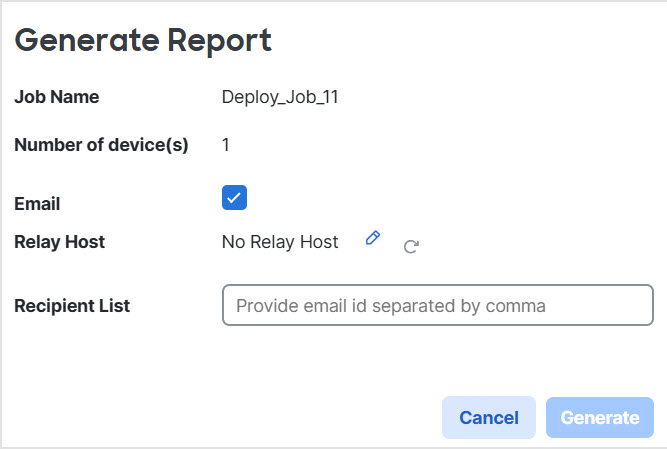Select the Job Name label
The width and height of the screenshot is (667, 449).
pos(56,97)
